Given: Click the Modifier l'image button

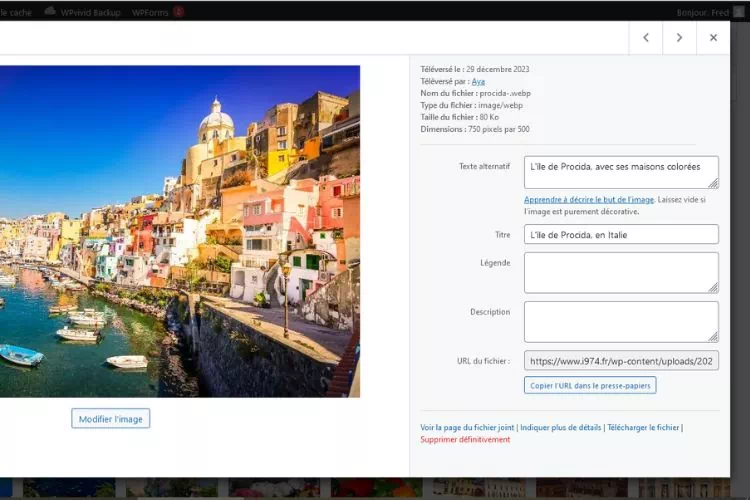Looking at the screenshot, I should [110, 418].
